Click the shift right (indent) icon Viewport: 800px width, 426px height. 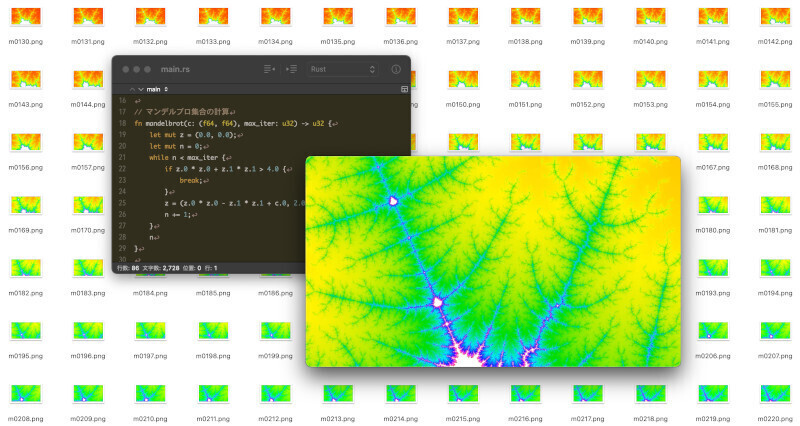pos(291,69)
